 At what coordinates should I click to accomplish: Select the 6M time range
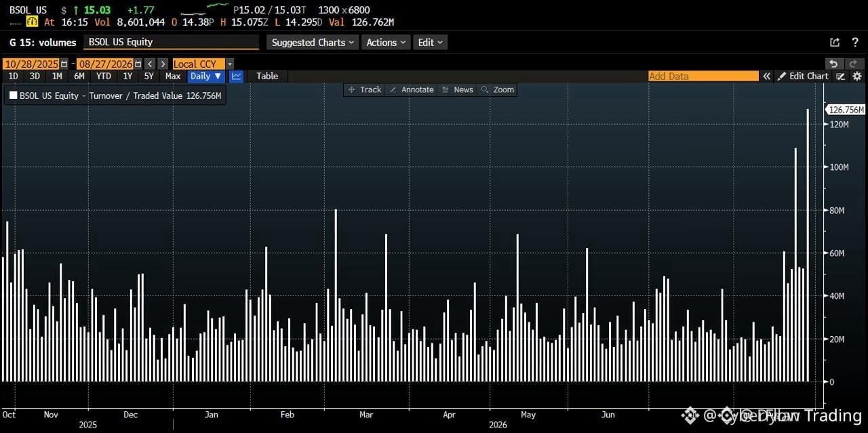79,76
